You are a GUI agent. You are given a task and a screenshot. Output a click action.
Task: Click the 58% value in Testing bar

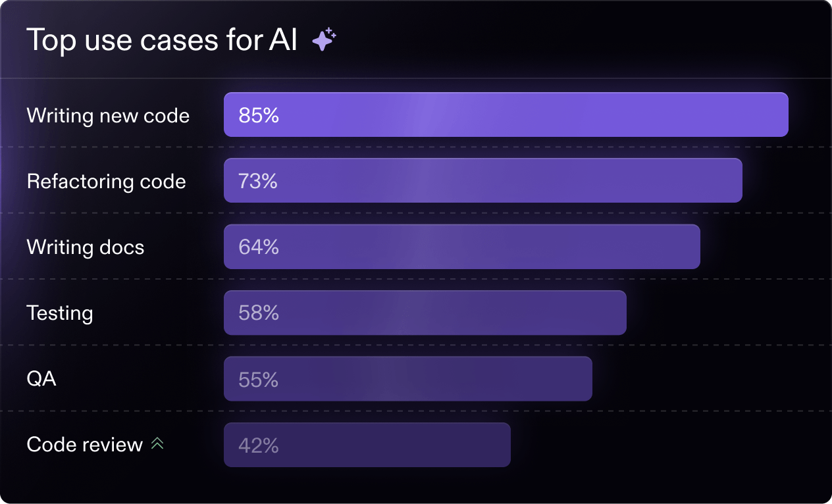[259, 313]
